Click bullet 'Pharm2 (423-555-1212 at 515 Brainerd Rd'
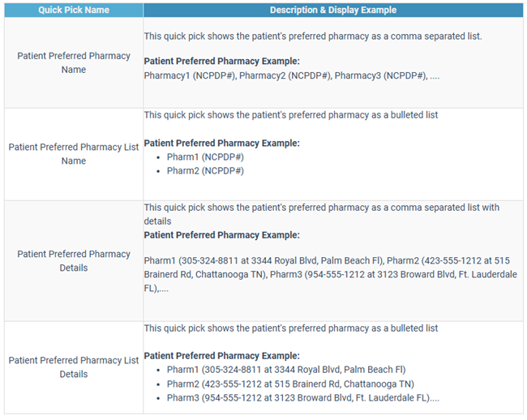The height and width of the screenshot is (420, 527). coord(290,384)
